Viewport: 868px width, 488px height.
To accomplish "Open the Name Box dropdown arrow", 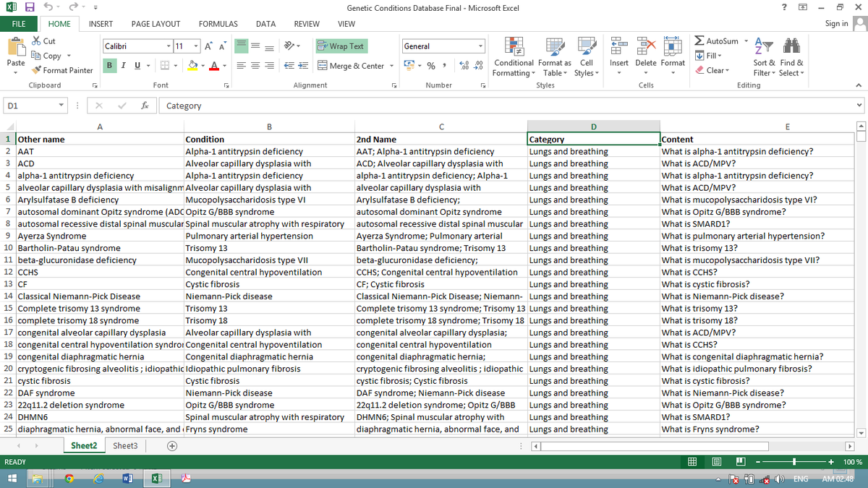I will pyautogui.click(x=61, y=106).
